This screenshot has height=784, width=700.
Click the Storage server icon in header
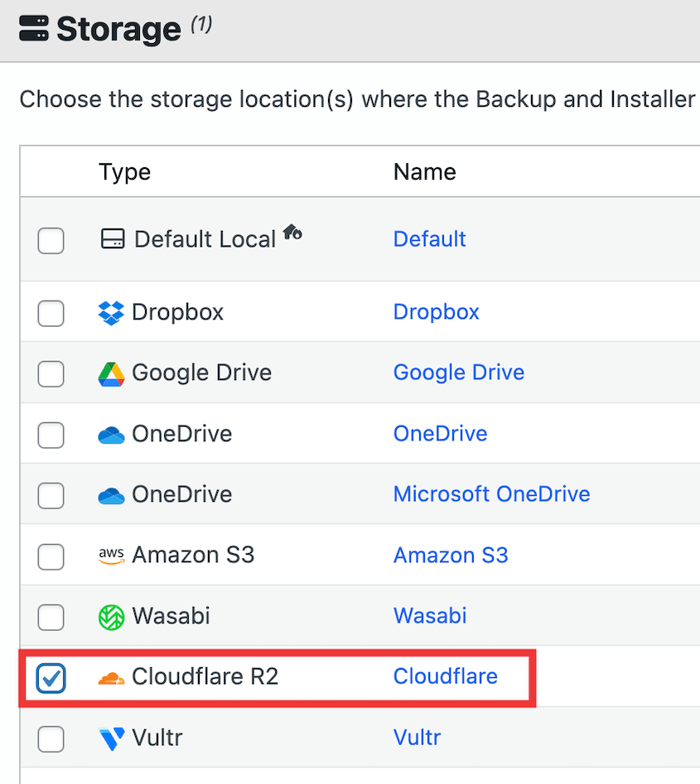click(x=34, y=28)
